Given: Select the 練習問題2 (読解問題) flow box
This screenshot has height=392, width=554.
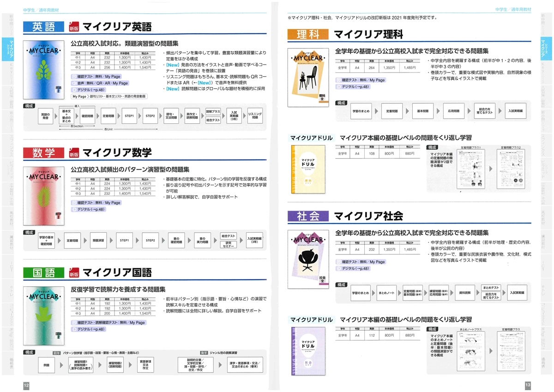Looking at the screenshot, I should click(x=115, y=364).
